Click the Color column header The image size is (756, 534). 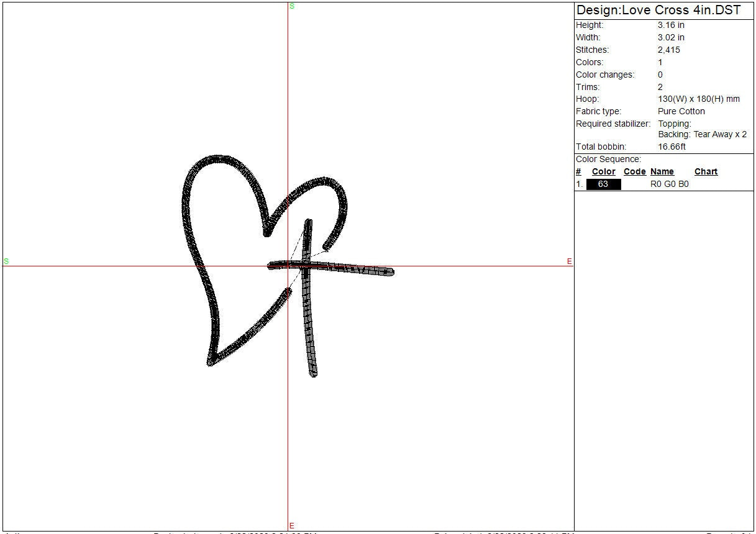tap(603, 172)
